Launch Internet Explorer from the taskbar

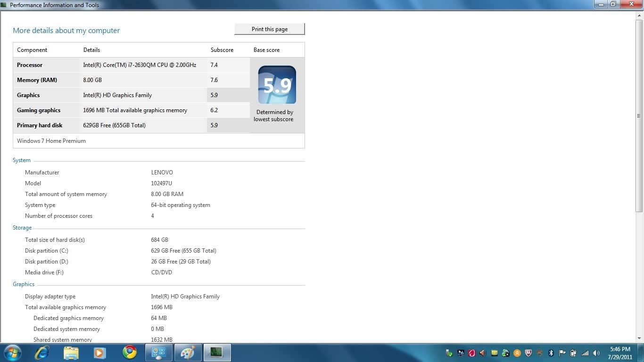click(x=42, y=353)
